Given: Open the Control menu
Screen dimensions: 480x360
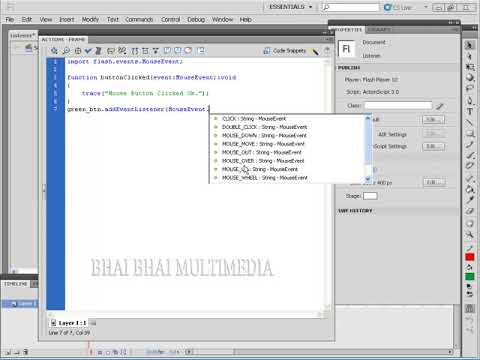Looking at the screenshot, I should (x=170, y=20).
